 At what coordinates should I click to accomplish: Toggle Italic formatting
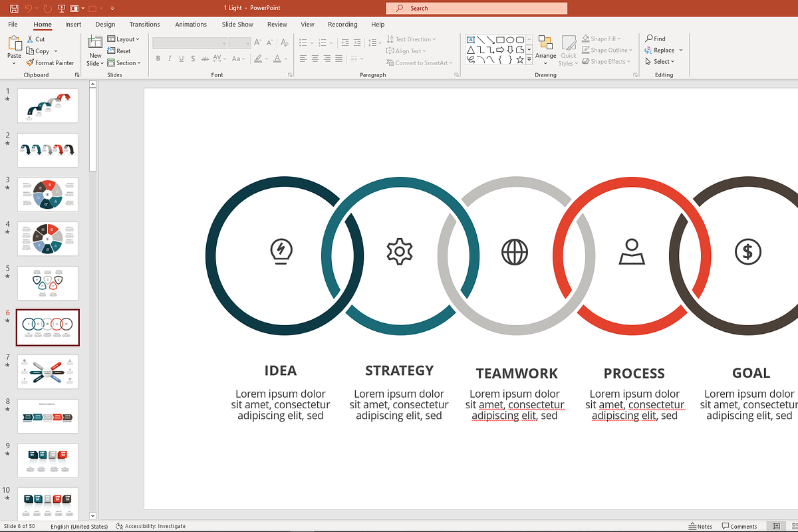[x=170, y=59]
